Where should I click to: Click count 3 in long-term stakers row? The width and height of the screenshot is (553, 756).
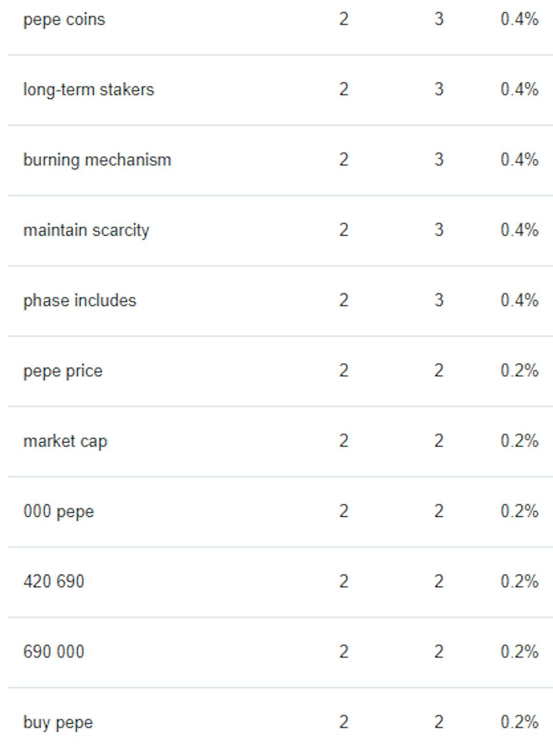coord(439,89)
